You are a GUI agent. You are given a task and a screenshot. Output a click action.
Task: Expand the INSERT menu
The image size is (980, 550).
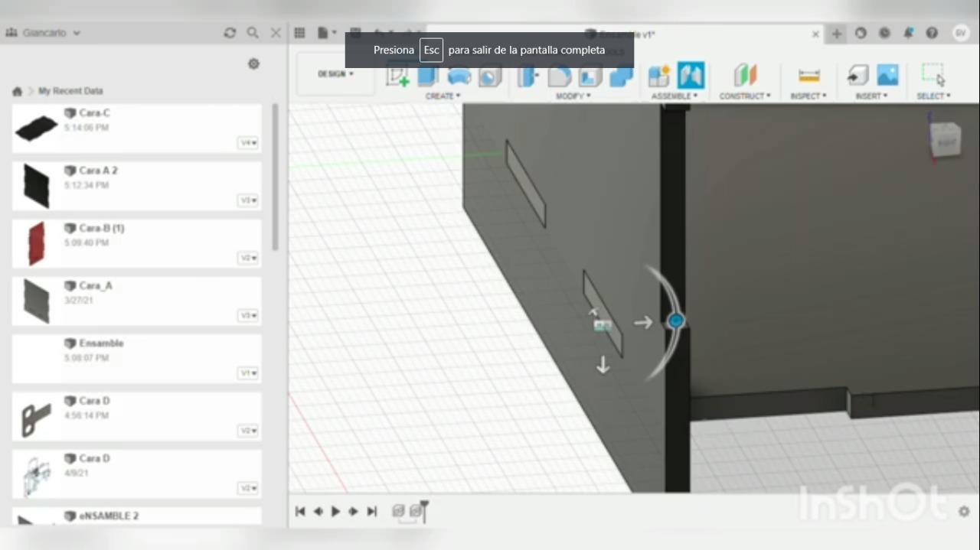click(x=871, y=96)
